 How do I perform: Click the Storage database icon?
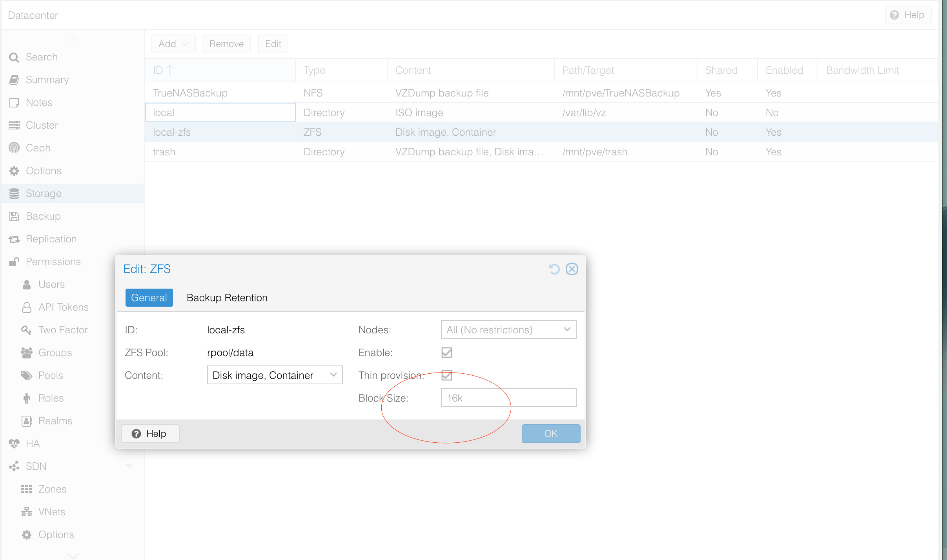[x=14, y=194]
